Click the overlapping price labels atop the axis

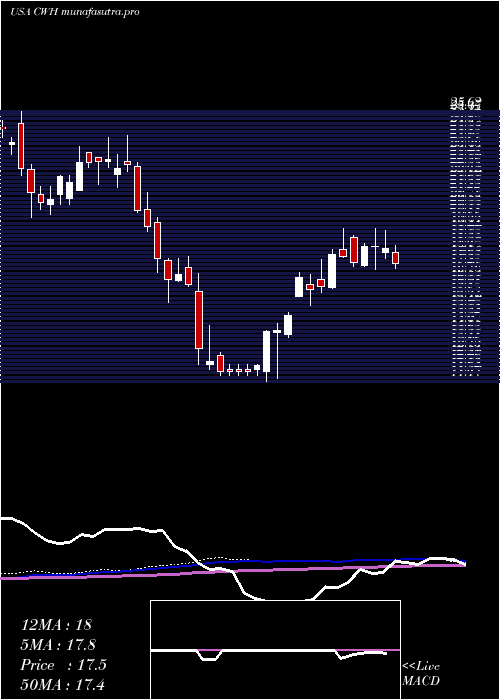[x=466, y=105]
